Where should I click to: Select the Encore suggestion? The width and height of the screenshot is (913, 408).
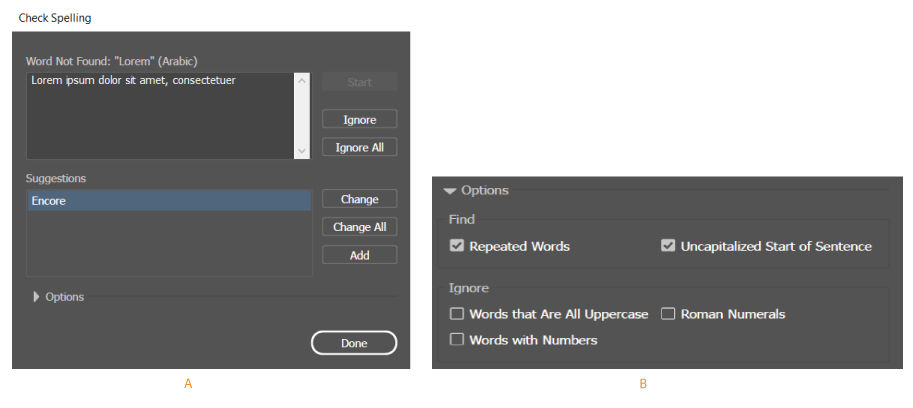click(169, 201)
